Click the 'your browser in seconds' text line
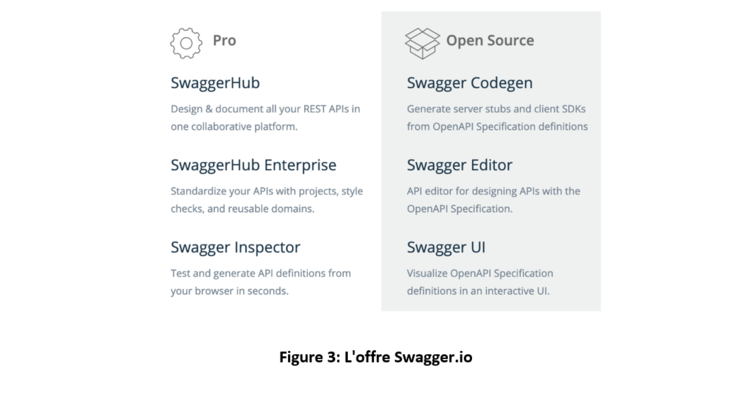Screen dimensions: 750x400 [230, 291]
